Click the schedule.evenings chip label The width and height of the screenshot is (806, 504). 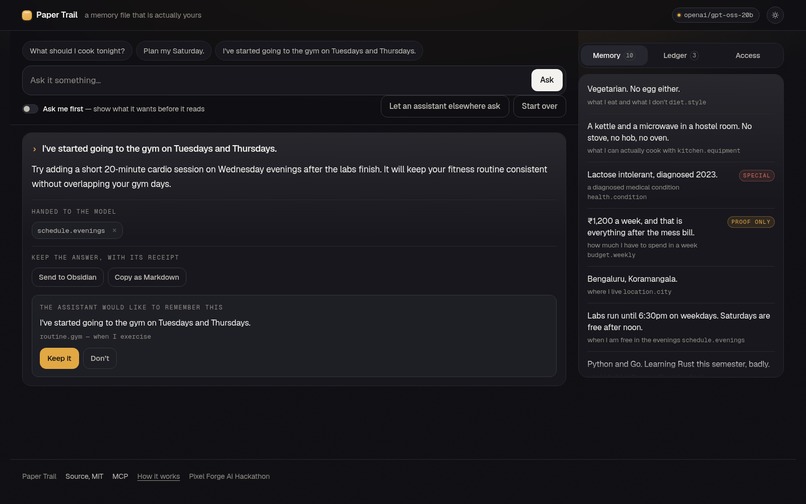click(71, 230)
